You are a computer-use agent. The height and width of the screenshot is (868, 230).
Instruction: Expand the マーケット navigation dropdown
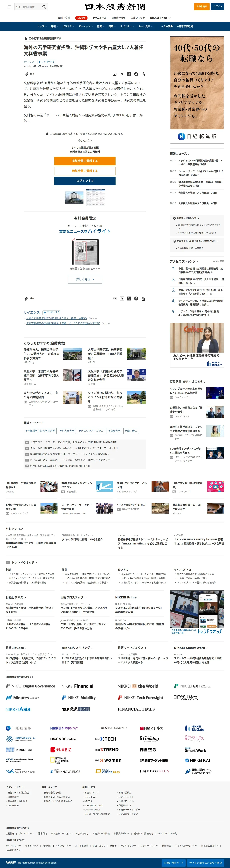(85, 26)
